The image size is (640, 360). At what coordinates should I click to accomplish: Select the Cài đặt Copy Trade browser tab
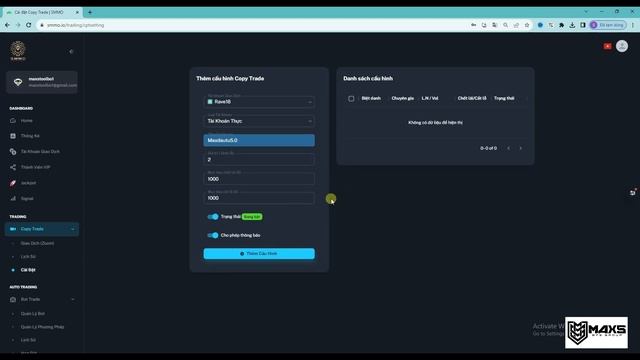[x=43, y=12]
